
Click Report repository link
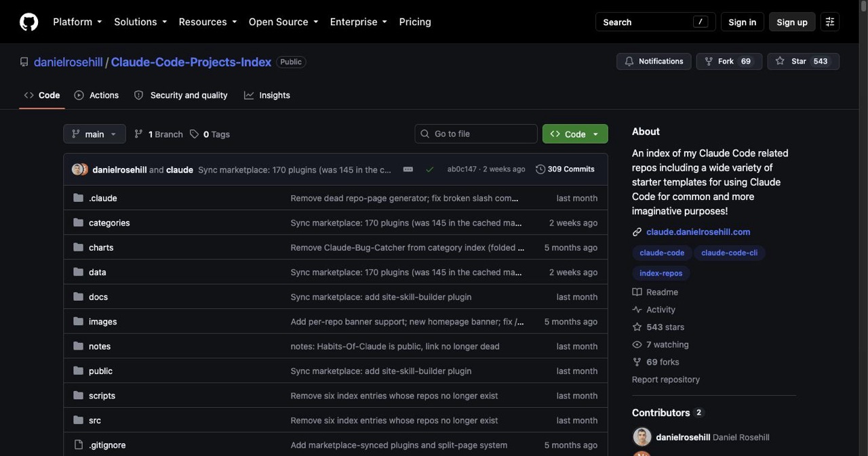point(666,379)
